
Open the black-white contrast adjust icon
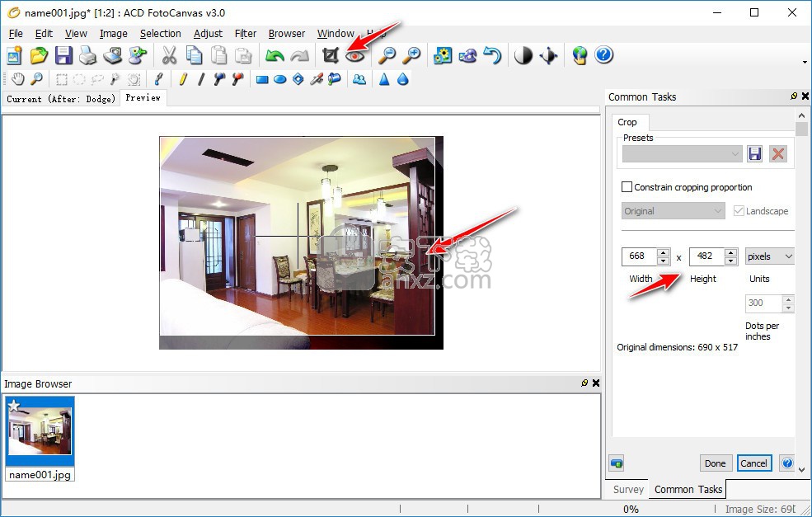click(x=523, y=55)
